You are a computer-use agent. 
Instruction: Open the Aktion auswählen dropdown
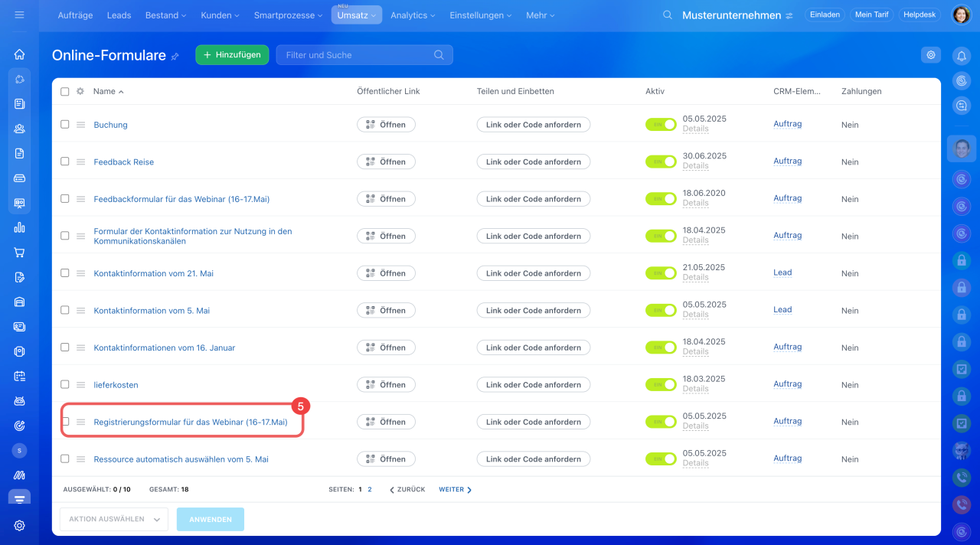coord(114,519)
